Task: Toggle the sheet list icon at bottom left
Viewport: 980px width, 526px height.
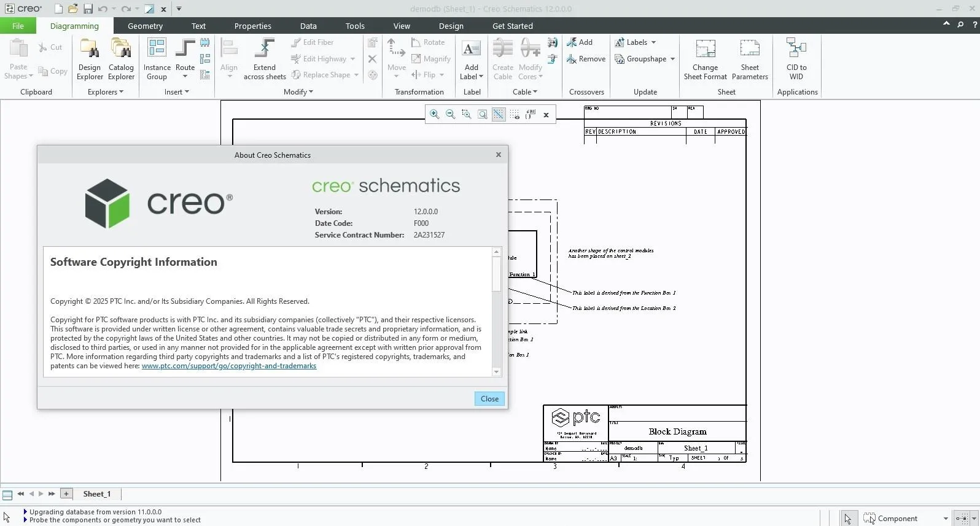Action: [7, 495]
